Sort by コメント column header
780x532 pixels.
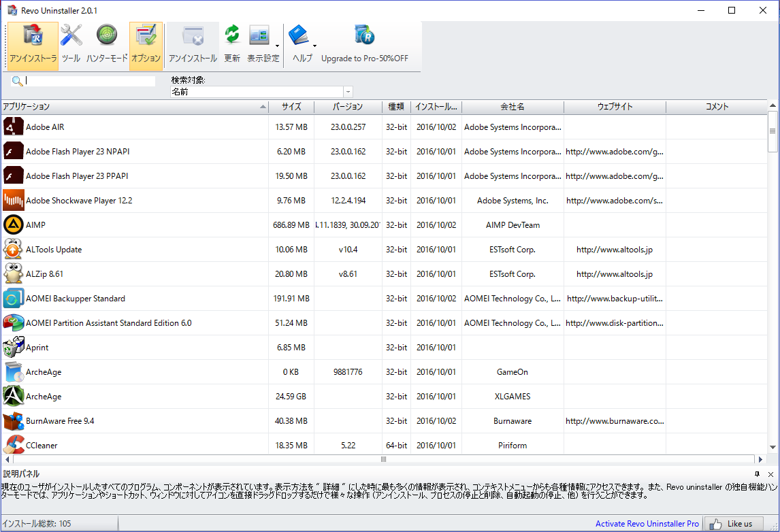click(x=717, y=107)
